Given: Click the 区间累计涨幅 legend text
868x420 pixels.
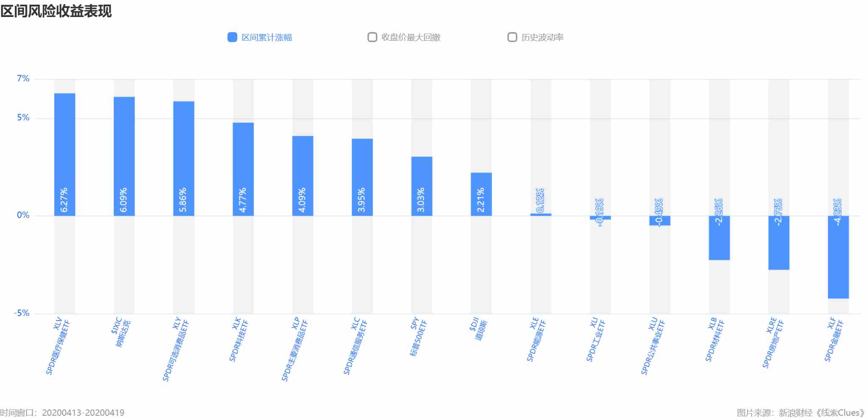Looking at the screenshot, I should pyautogui.click(x=267, y=37).
